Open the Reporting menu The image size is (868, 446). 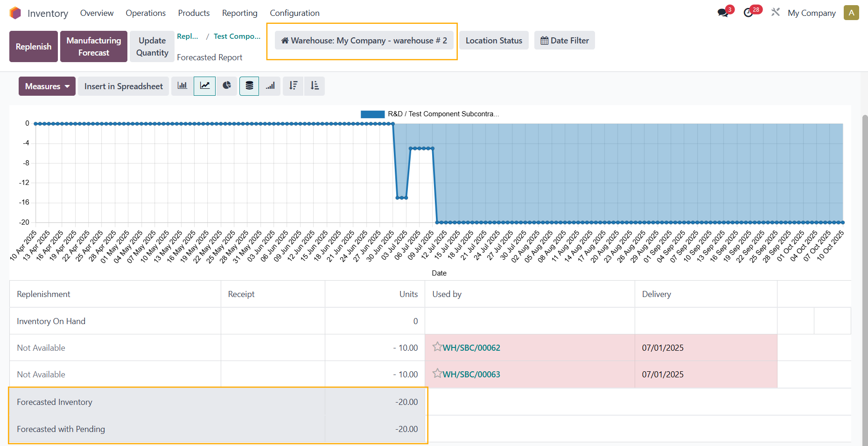click(x=239, y=13)
